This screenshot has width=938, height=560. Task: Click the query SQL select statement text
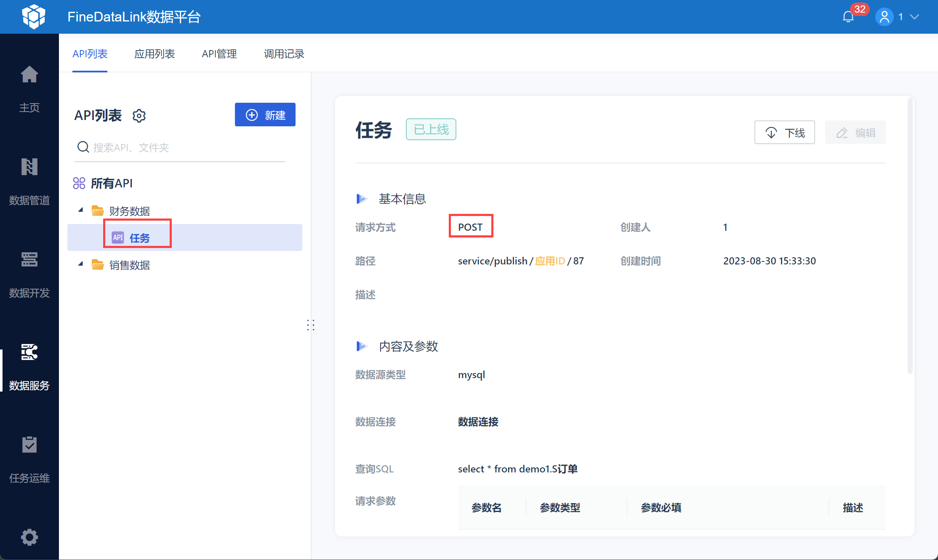tap(517, 469)
